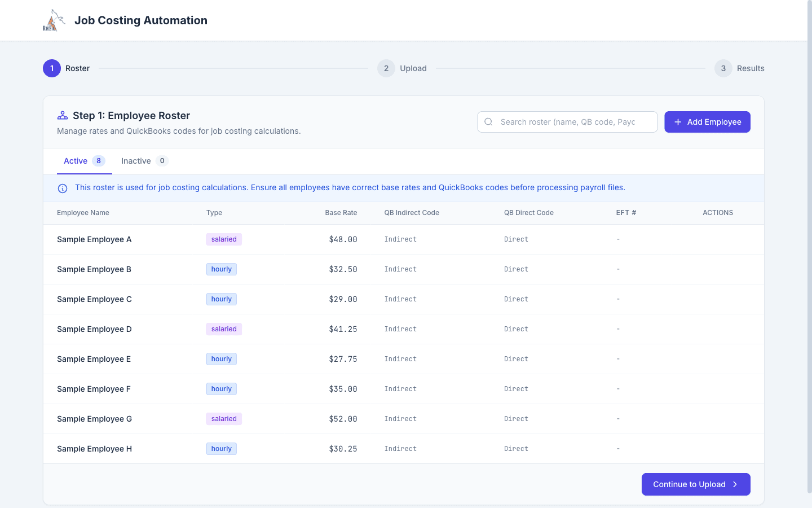
Task: Click the Type column header
Action: pos(214,213)
